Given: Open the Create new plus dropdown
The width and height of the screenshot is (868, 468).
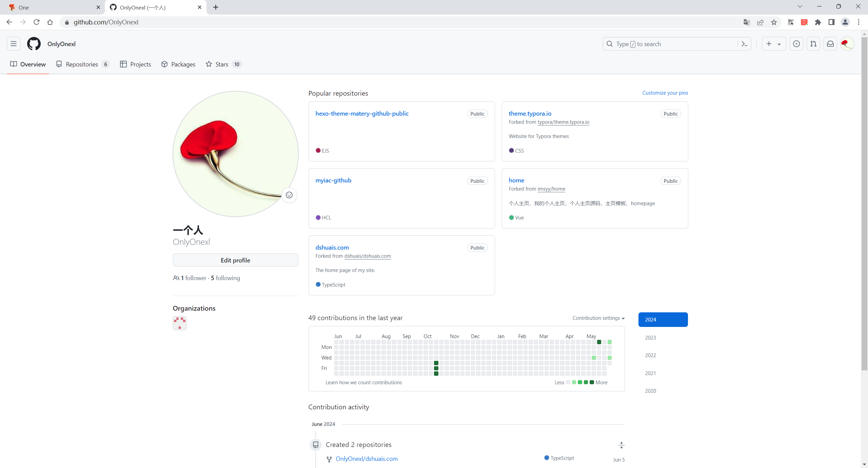Looking at the screenshot, I should point(774,44).
